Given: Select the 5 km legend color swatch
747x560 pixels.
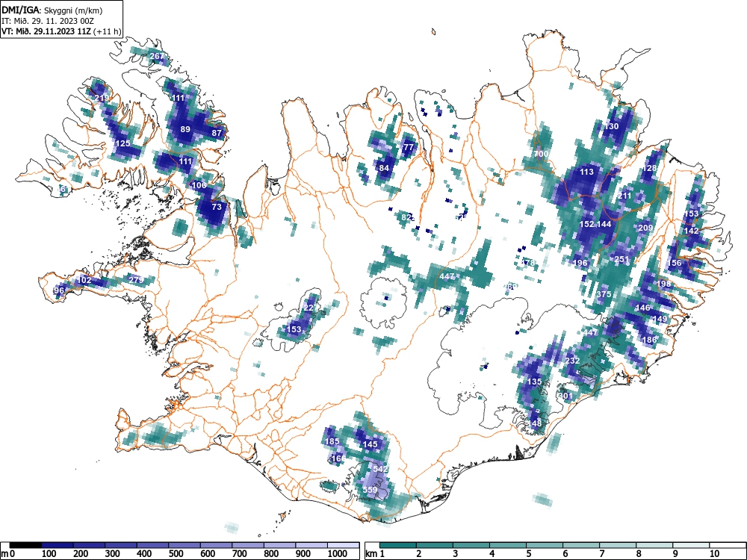Looking at the screenshot, I should coord(545,545).
